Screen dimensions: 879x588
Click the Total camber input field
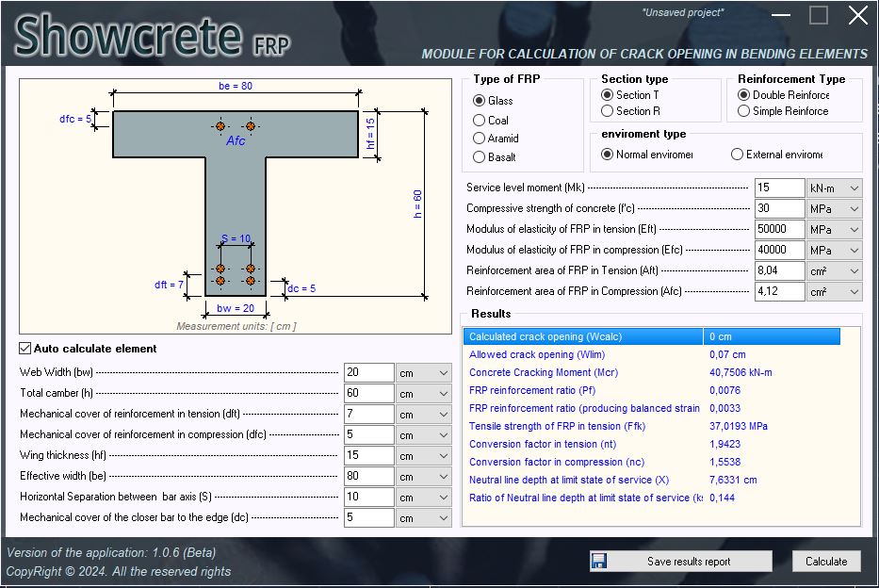(x=367, y=393)
